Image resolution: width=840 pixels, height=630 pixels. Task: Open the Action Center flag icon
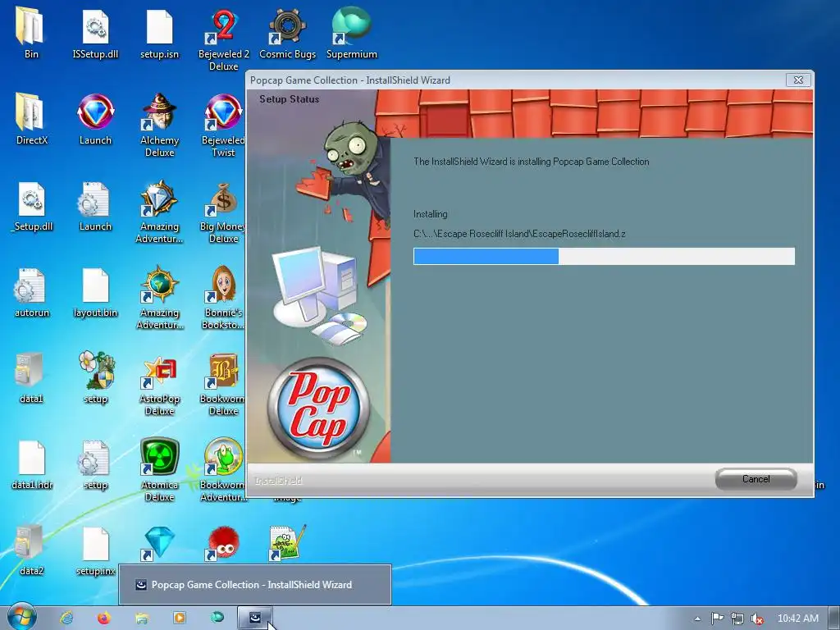[717, 619]
